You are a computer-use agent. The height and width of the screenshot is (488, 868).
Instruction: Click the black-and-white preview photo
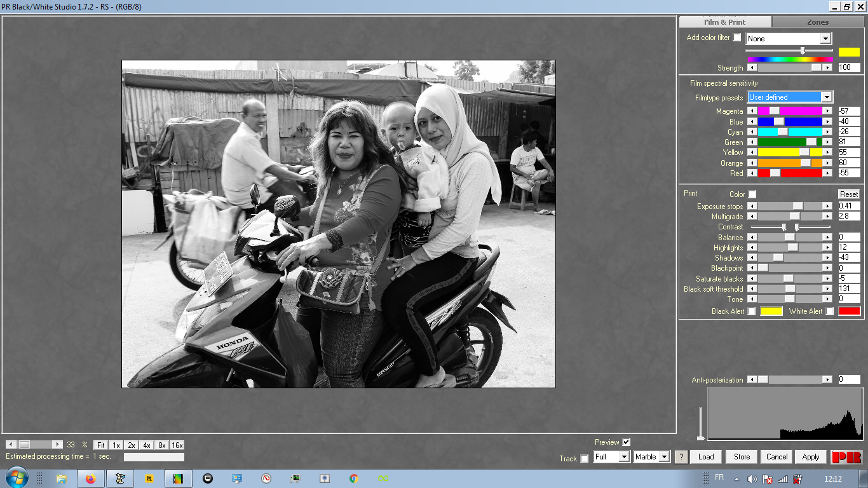tap(339, 224)
